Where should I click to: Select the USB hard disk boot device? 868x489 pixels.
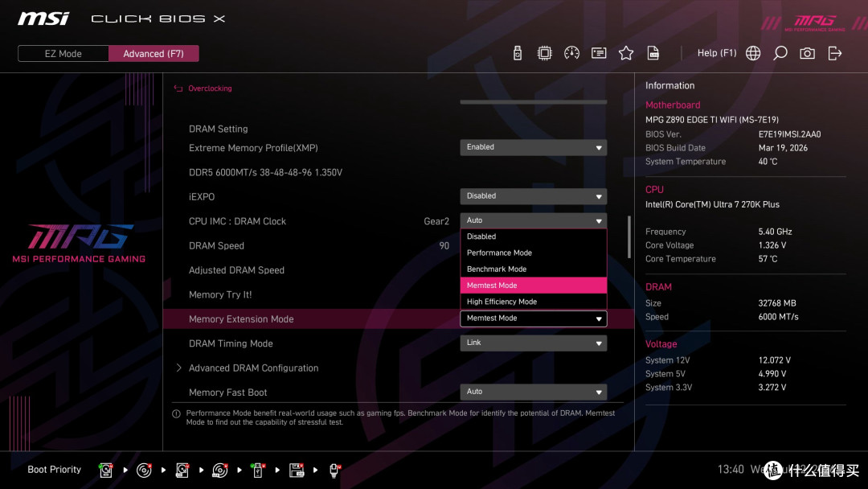click(x=182, y=471)
